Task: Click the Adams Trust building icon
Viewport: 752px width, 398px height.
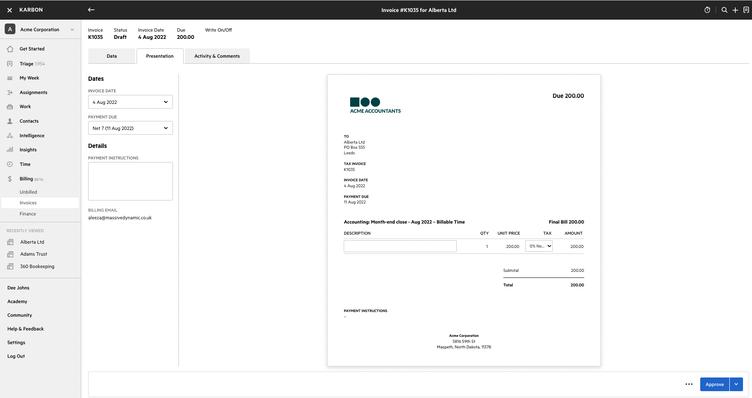Action: tap(10, 254)
